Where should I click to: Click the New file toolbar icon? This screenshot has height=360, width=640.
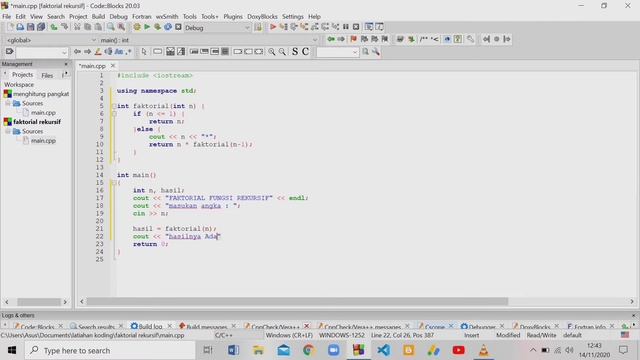pos(10,27)
